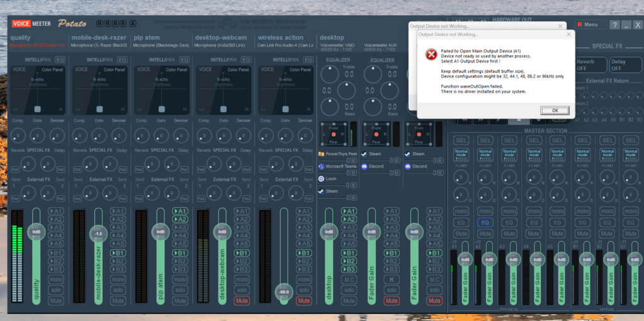Click the Steam icon in the desktop strip

321,191
